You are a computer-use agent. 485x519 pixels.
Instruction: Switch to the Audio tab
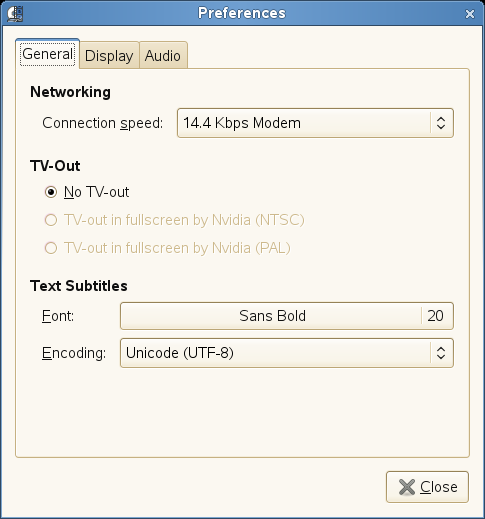tap(163, 55)
